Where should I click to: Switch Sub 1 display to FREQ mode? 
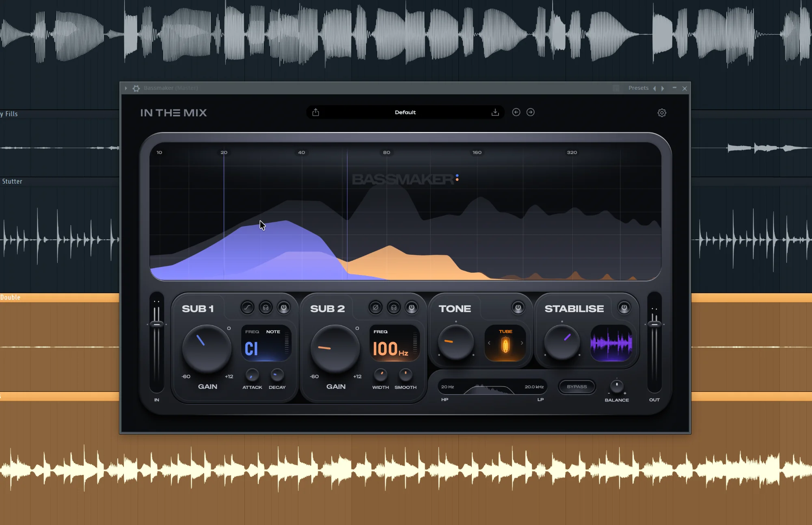pos(252,332)
